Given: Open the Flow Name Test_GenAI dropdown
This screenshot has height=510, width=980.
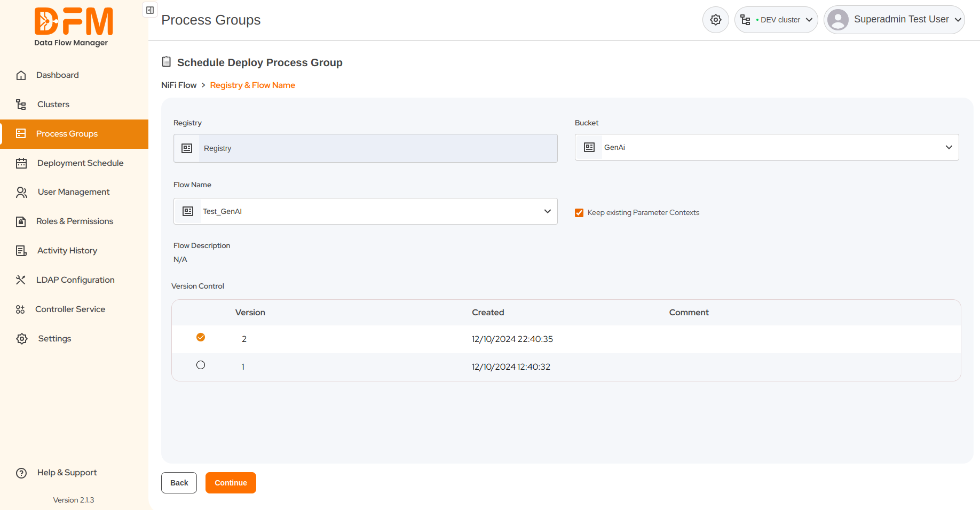Looking at the screenshot, I should click(x=366, y=211).
